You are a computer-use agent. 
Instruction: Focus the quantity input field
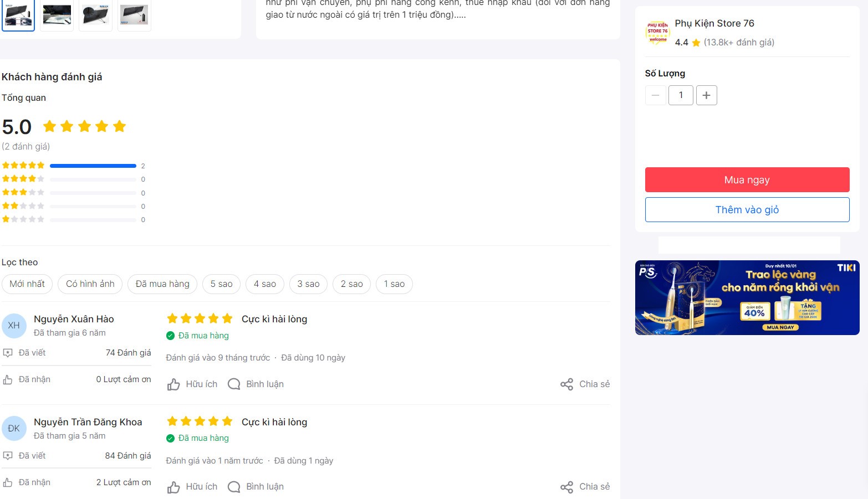tap(681, 95)
